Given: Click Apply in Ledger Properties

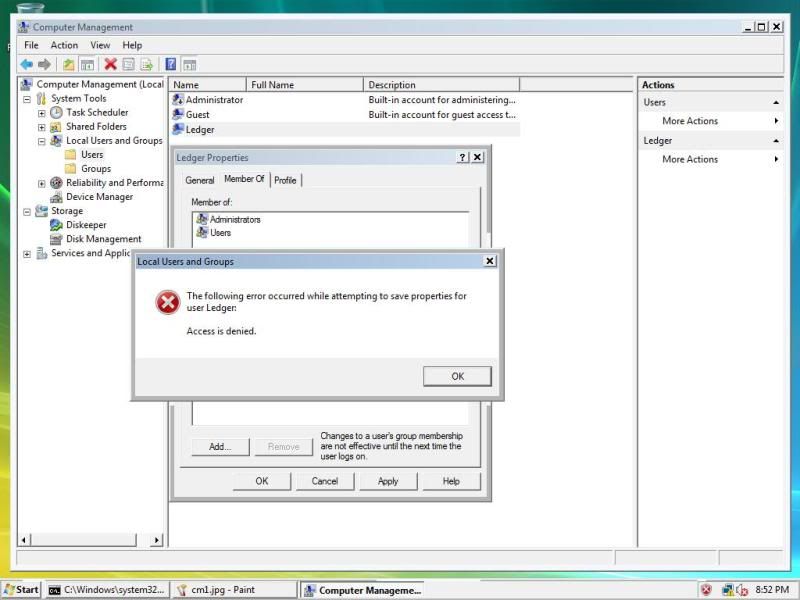Looking at the screenshot, I should [388, 481].
